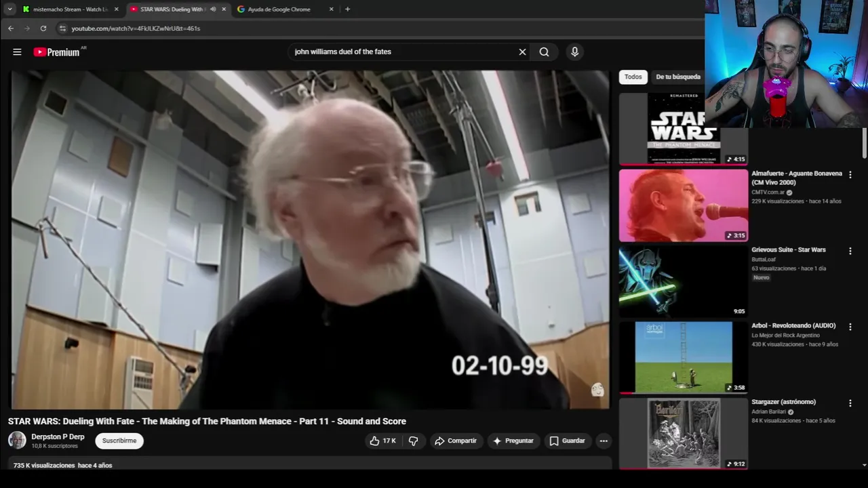Ask about video with Preguntar
Image resolution: width=868 pixels, height=488 pixels.
pos(513,441)
